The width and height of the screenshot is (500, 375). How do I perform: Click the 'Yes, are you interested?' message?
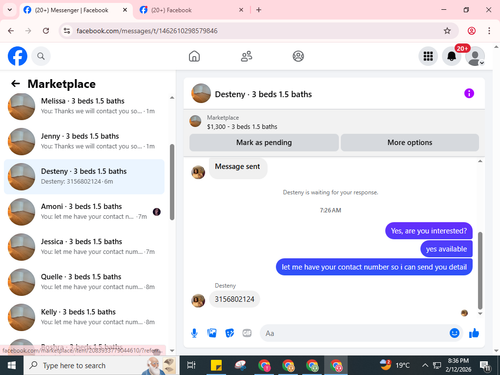[x=429, y=231]
